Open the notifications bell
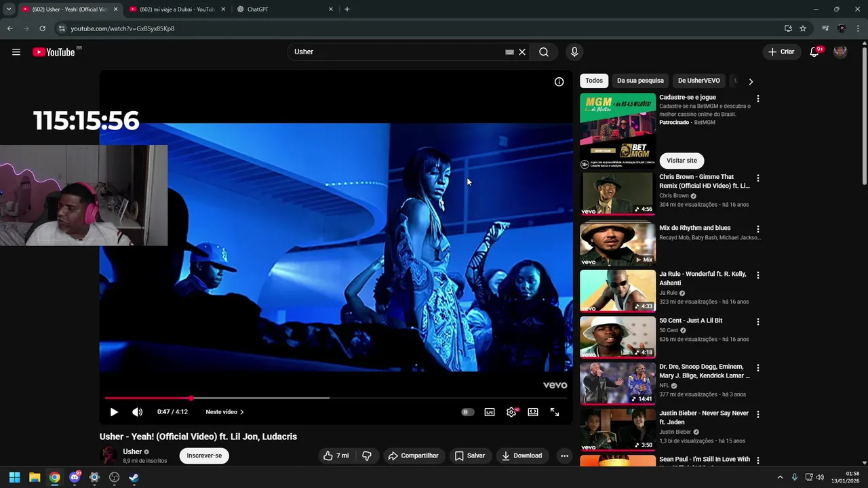The height and width of the screenshot is (488, 868). pyautogui.click(x=814, y=52)
